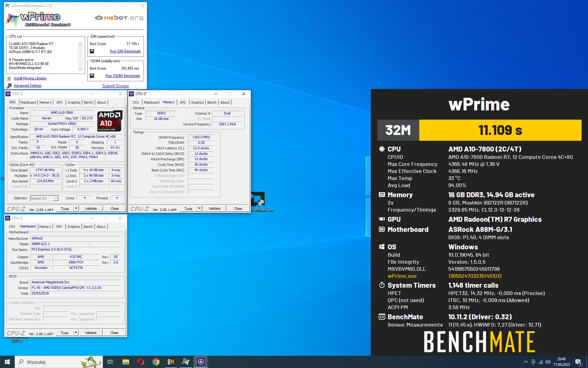Viewport: 588px width, 368px height.
Task: Click Close in CPU-Z Memory window
Action: pos(238,209)
